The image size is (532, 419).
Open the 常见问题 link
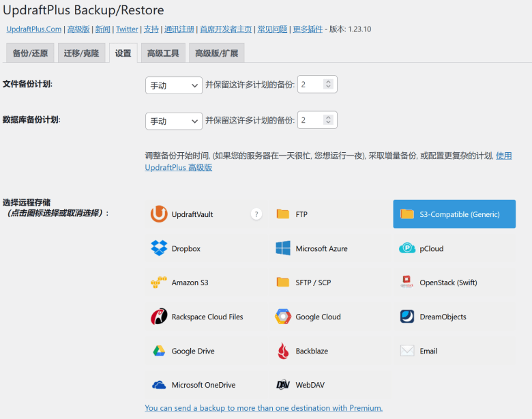coord(272,29)
